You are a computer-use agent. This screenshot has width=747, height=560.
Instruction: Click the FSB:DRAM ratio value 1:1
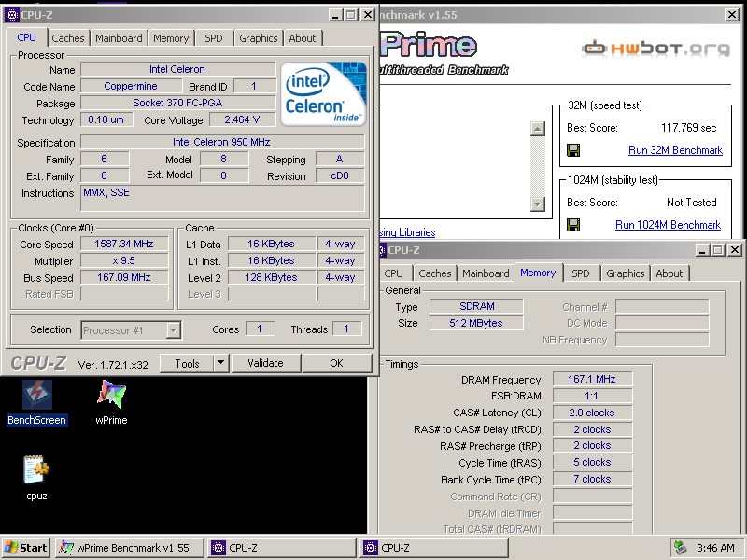pyautogui.click(x=592, y=396)
